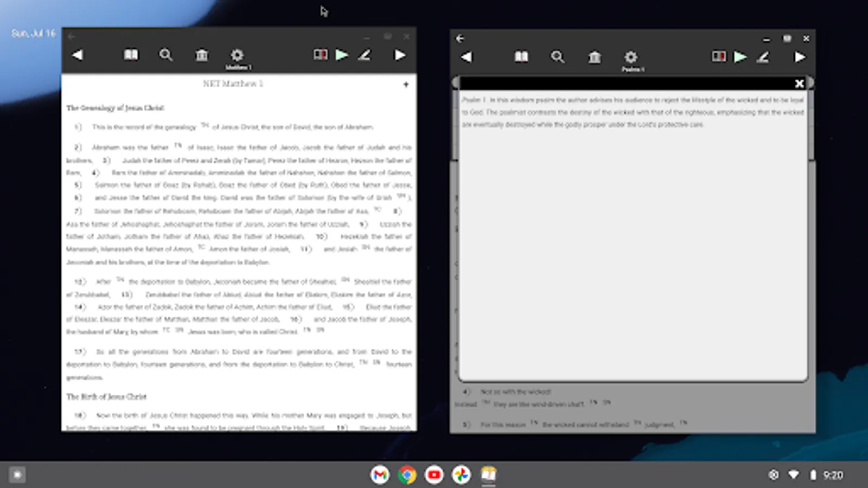This screenshot has width=868, height=488.
Task: Click the date 'Sun, Jul 16'
Action: [x=34, y=34]
